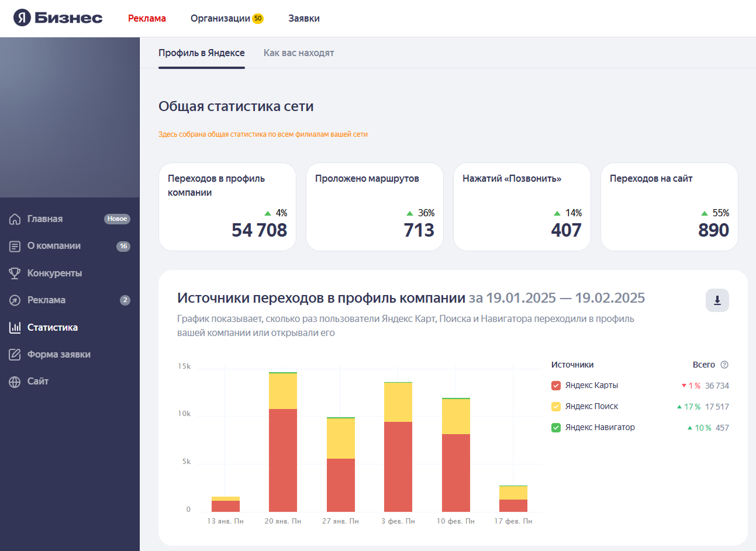Click the Яндекс Карты total 36 734
The width and height of the screenshot is (756, 551).
coord(717,386)
